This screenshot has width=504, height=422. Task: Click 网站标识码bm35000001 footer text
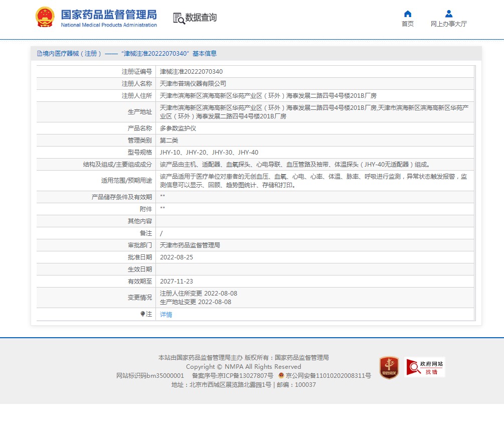click(x=150, y=376)
